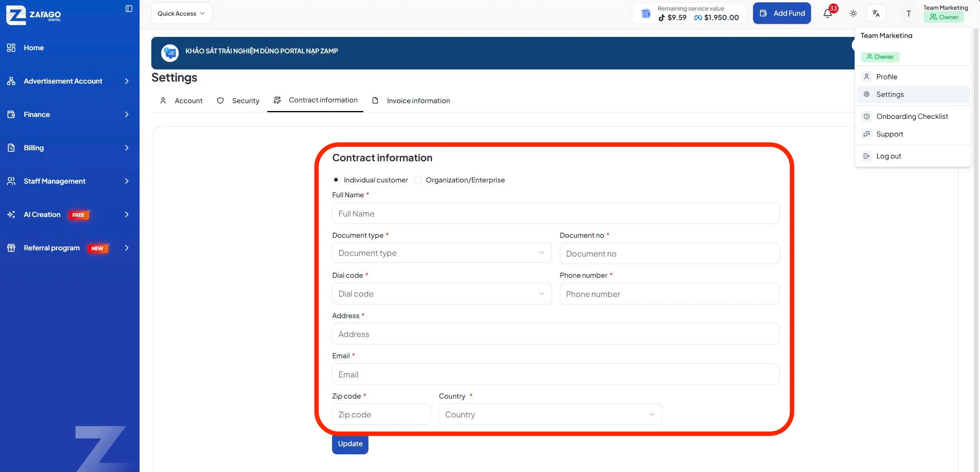This screenshot has height=472, width=980.
Task: Click the Phone number input field
Action: click(670, 294)
